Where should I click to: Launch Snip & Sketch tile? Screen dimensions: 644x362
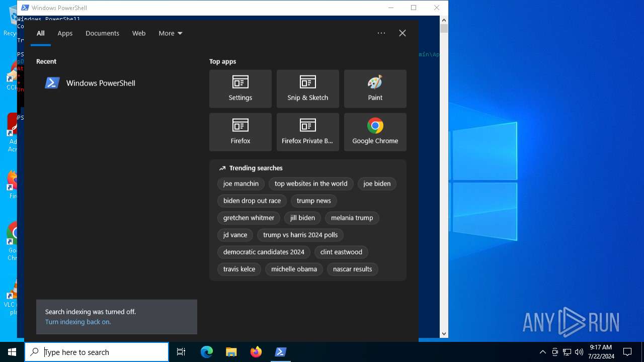pyautogui.click(x=308, y=88)
